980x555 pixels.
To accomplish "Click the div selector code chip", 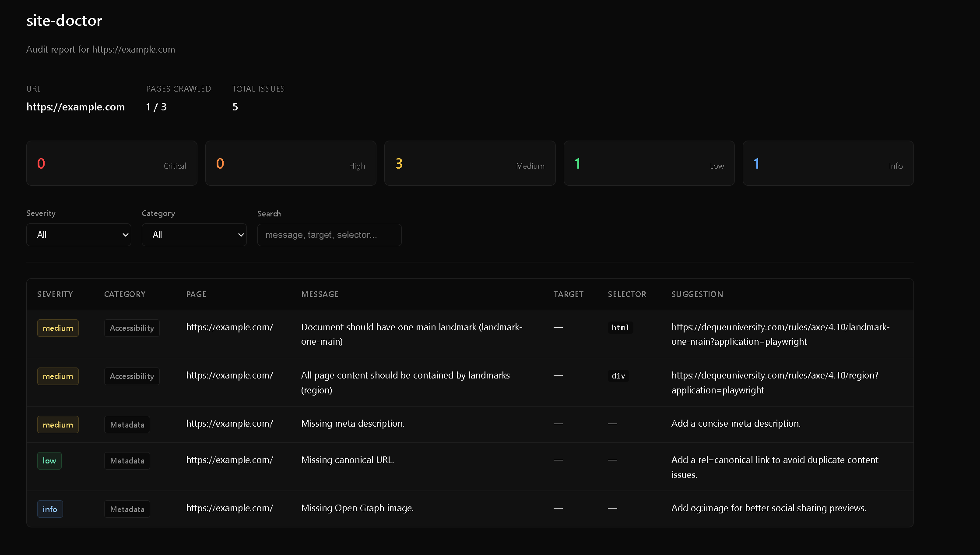I will (618, 376).
